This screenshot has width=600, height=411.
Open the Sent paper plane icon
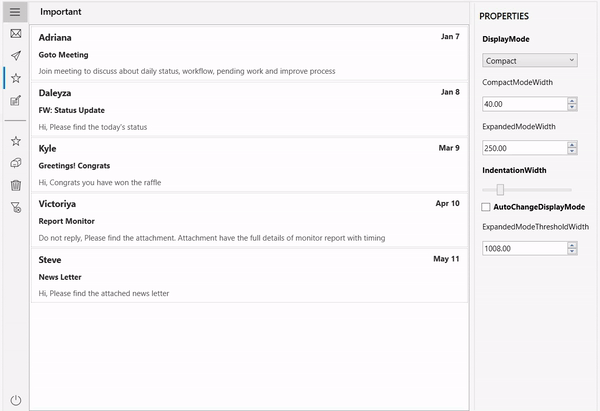point(15,56)
